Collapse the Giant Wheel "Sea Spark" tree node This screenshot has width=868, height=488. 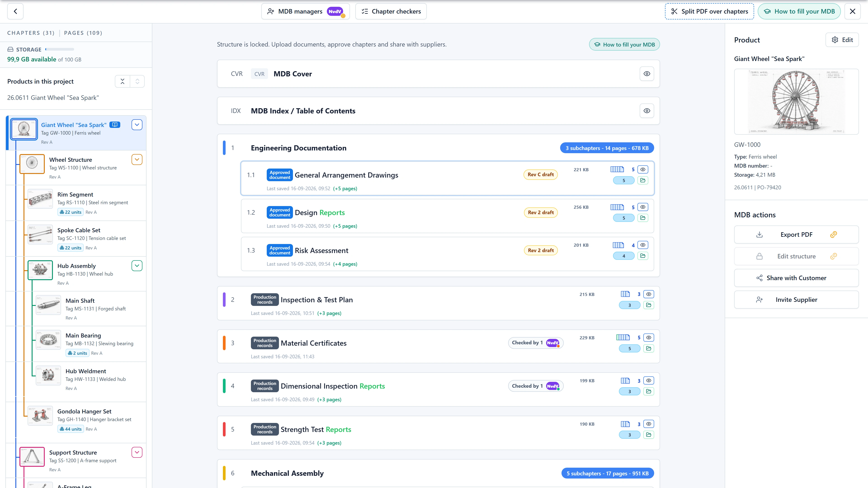137,125
